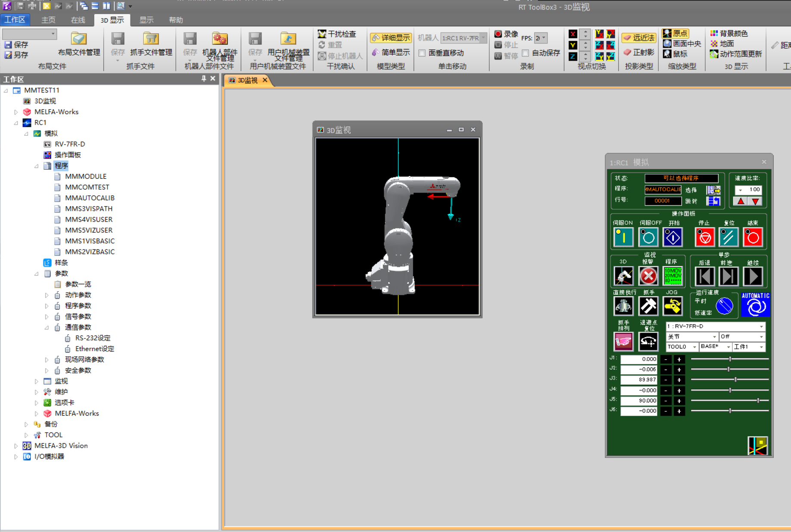
Task: Enable the auto save recording checkbox
Action: pyautogui.click(x=526, y=53)
